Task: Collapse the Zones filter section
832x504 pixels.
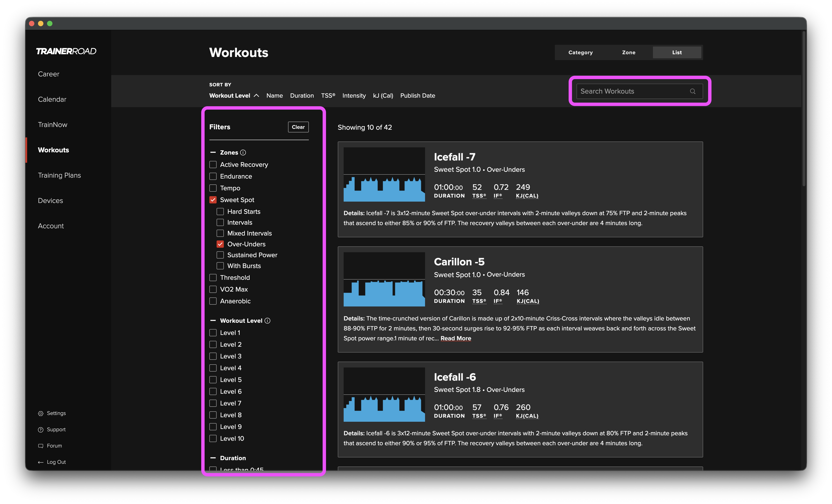Action: click(x=213, y=153)
